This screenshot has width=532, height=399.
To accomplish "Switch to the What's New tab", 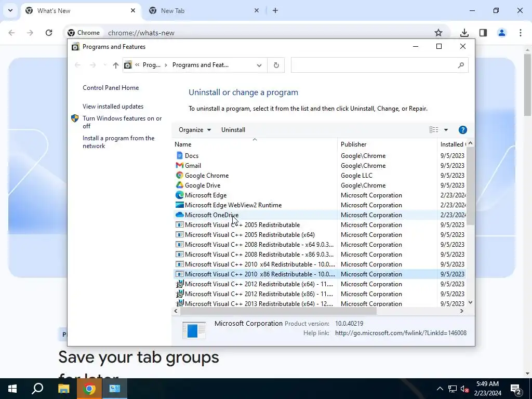I will point(81,10).
